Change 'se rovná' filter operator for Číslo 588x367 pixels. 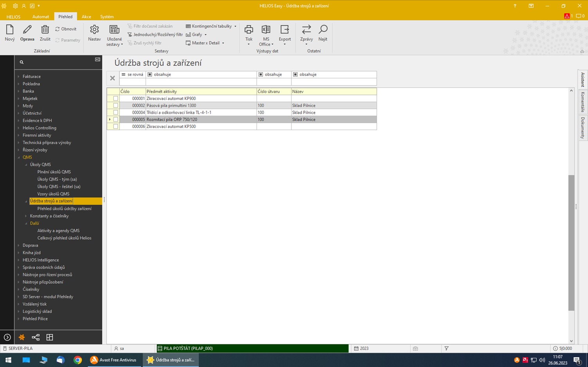pyautogui.click(x=132, y=74)
